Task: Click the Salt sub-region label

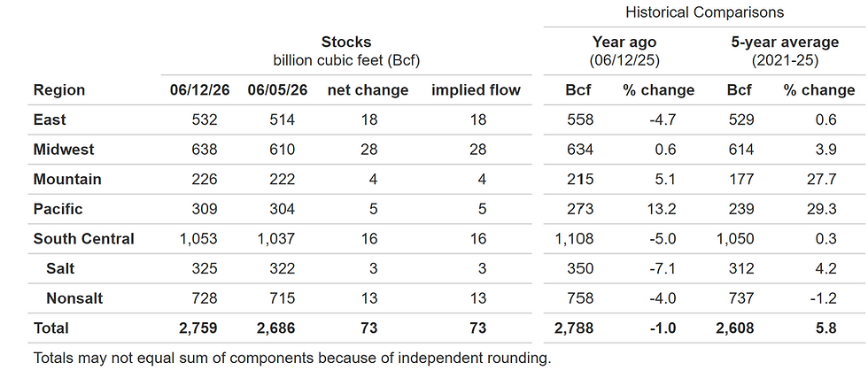Action: tap(60, 269)
